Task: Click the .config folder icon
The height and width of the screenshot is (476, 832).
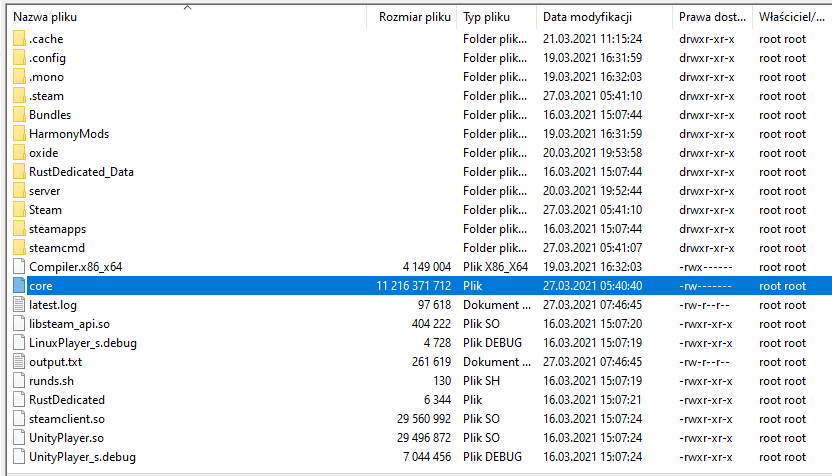Action: [x=19, y=58]
